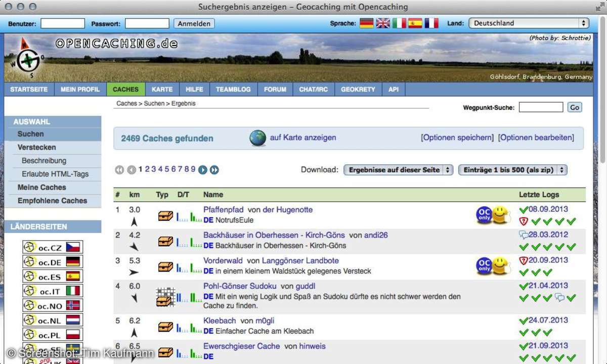This screenshot has width=607, height=364.
Task: Click 'auf Karte anzeigen' link
Action: click(x=303, y=138)
